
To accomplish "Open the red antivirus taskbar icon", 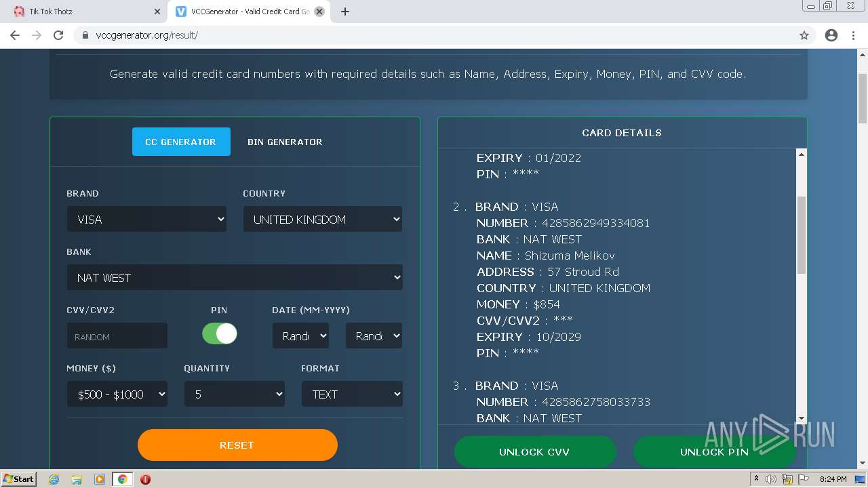I will pos(145,479).
